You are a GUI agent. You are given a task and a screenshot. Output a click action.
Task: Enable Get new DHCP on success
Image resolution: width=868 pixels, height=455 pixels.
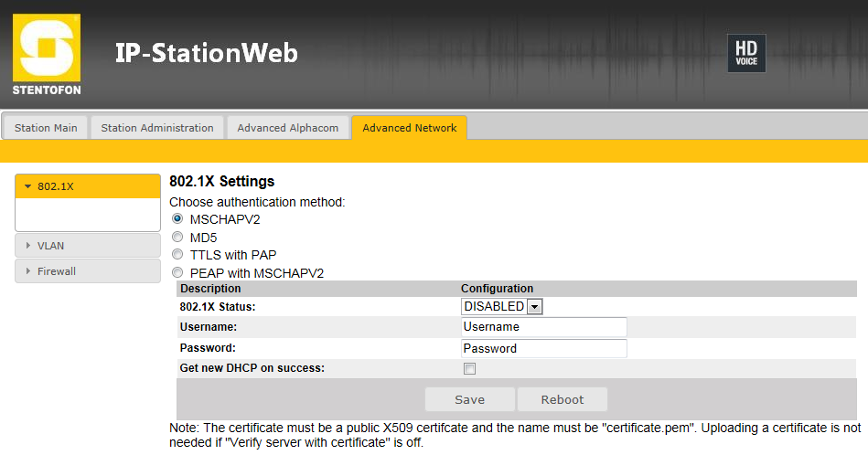(x=470, y=369)
